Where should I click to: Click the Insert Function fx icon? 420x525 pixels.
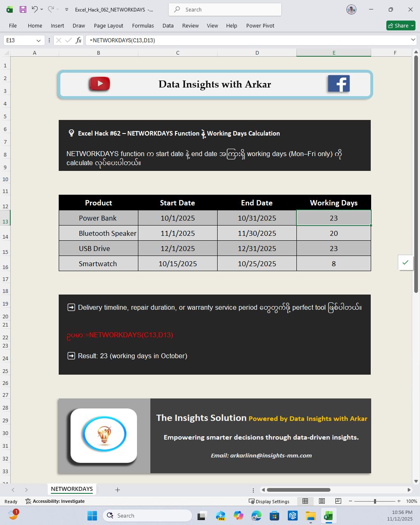pos(78,40)
